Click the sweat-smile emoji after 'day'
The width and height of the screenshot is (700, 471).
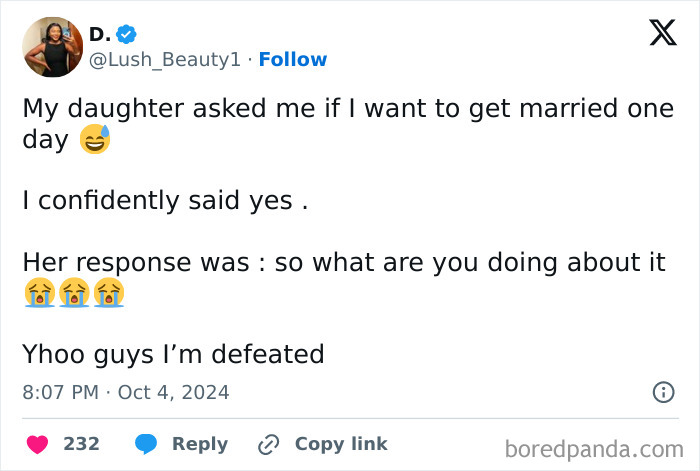(95, 140)
